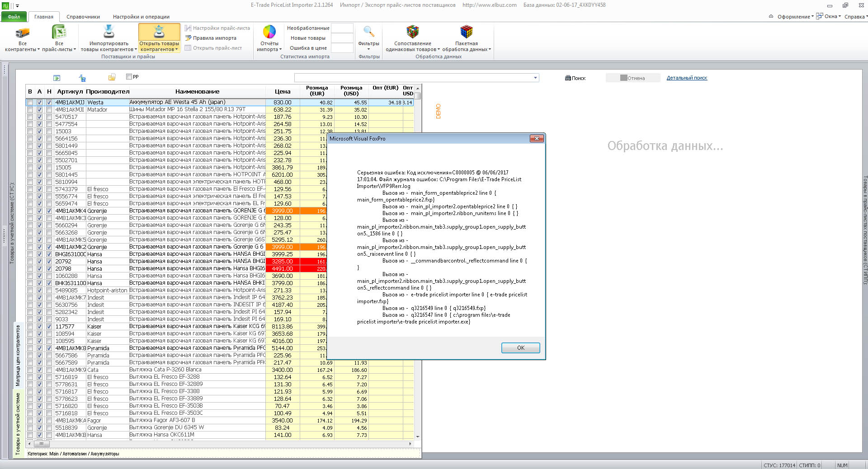Toggle the PP checkbox
Viewport: 868px width, 469px height.
click(x=129, y=77)
